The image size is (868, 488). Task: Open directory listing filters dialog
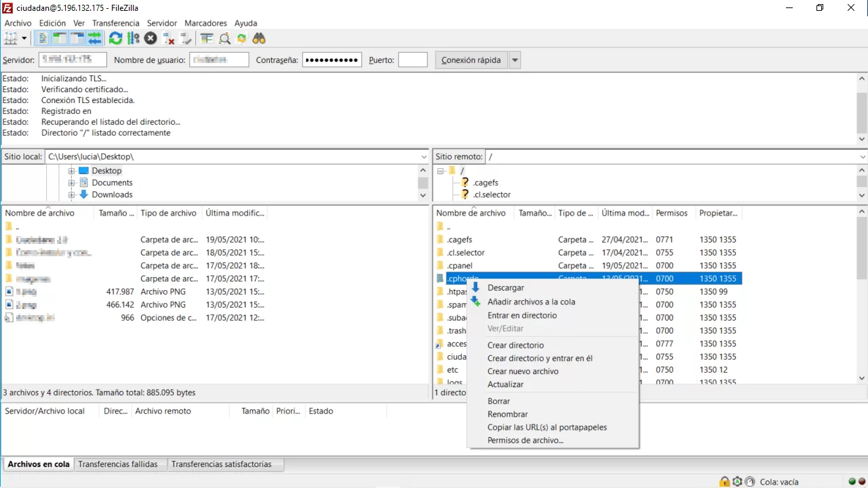point(207,39)
